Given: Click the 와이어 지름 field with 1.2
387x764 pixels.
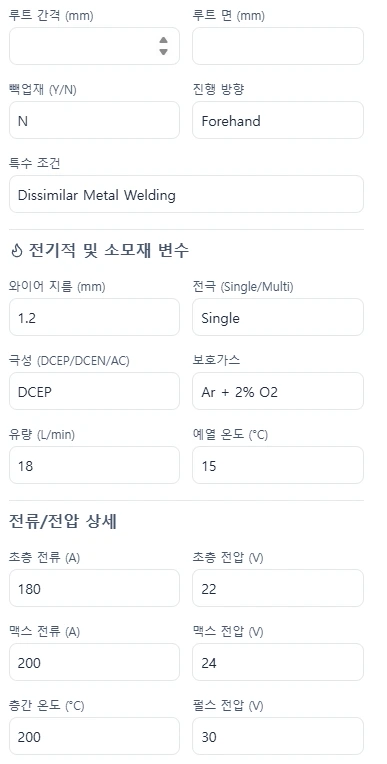Looking at the screenshot, I should click(x=95, y=317).
